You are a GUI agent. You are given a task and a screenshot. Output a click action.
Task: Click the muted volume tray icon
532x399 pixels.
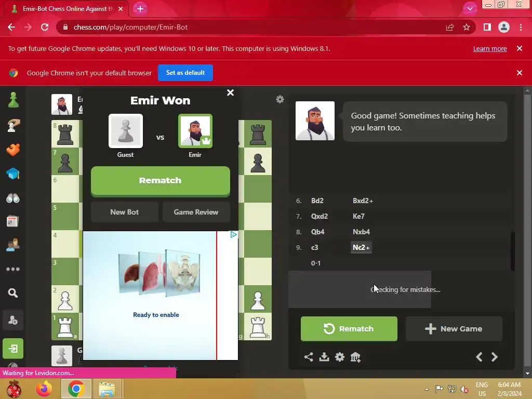[464, 389]
